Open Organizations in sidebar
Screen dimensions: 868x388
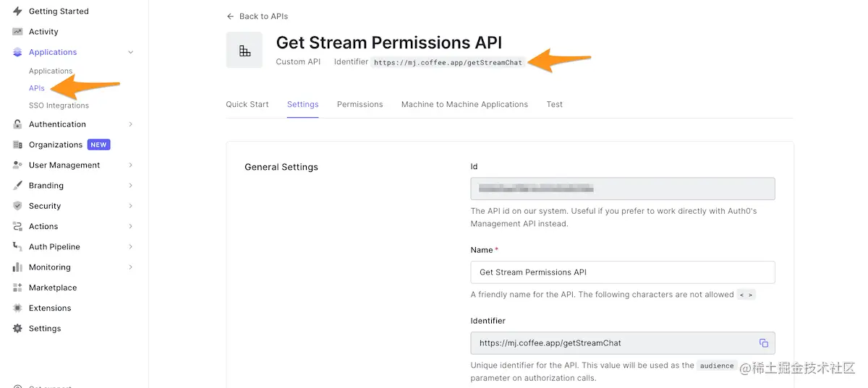[56, 145]
